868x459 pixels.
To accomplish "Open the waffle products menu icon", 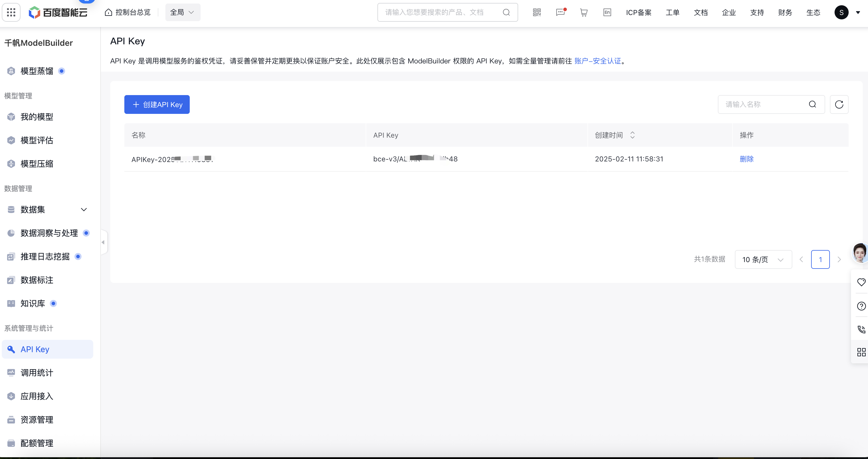I will coord(11,12).
